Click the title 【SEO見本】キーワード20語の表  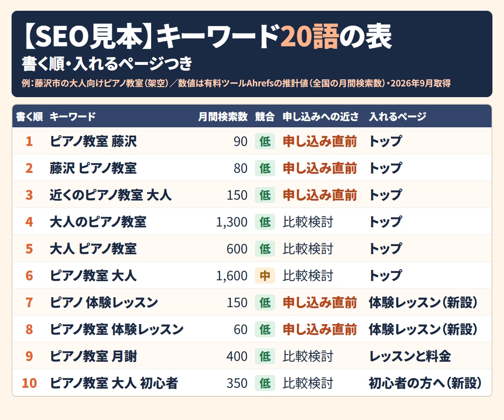click(206, 36)
